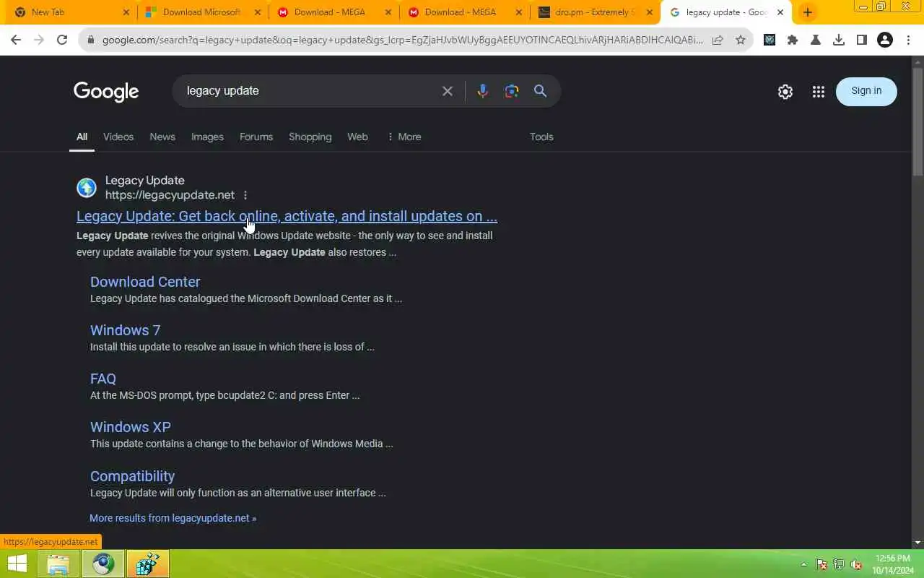924x578 pixels.
Task: Open the Google apps grid
Action: point(818,92)
